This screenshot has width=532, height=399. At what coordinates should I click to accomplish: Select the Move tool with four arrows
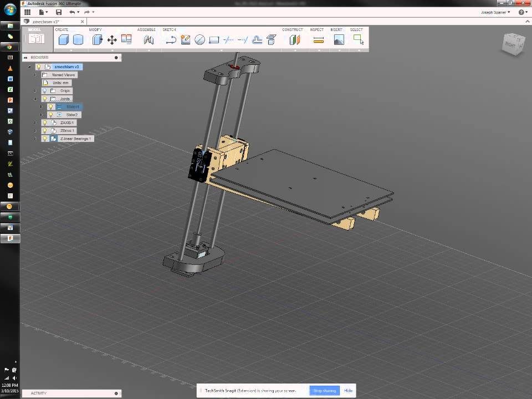pos(112,40)
